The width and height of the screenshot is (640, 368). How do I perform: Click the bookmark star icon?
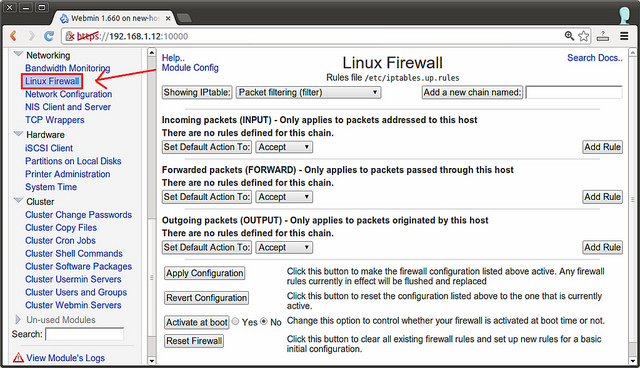pos(584,36)
